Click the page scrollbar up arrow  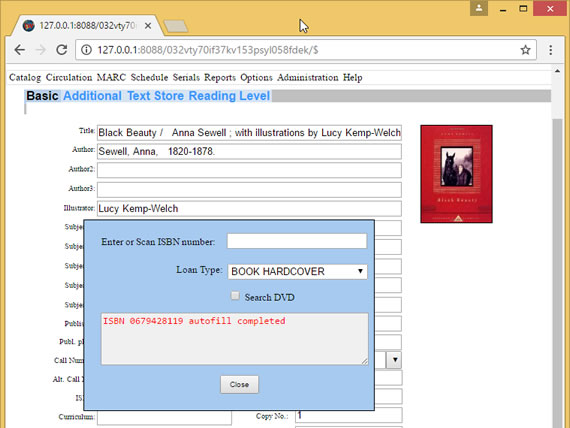[557, 71]
